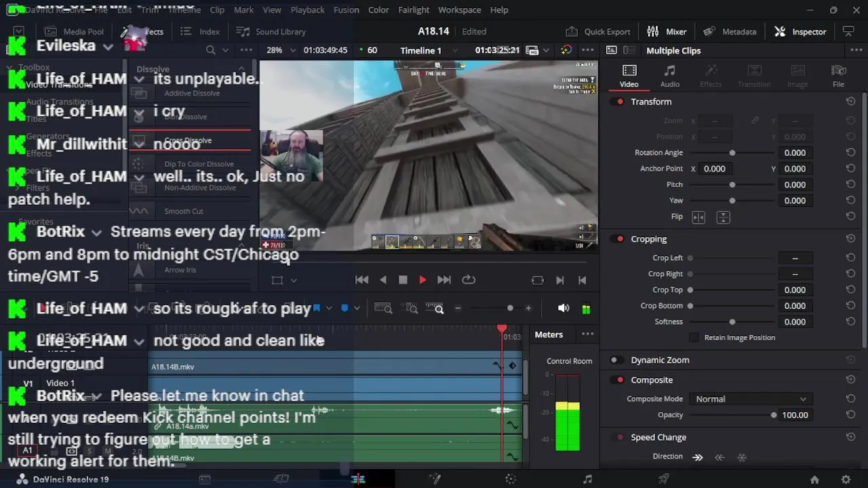The height and width of the screenshot is (488, 868).
Task: Go to Project Manager home icon
Action: click(814, 479)
